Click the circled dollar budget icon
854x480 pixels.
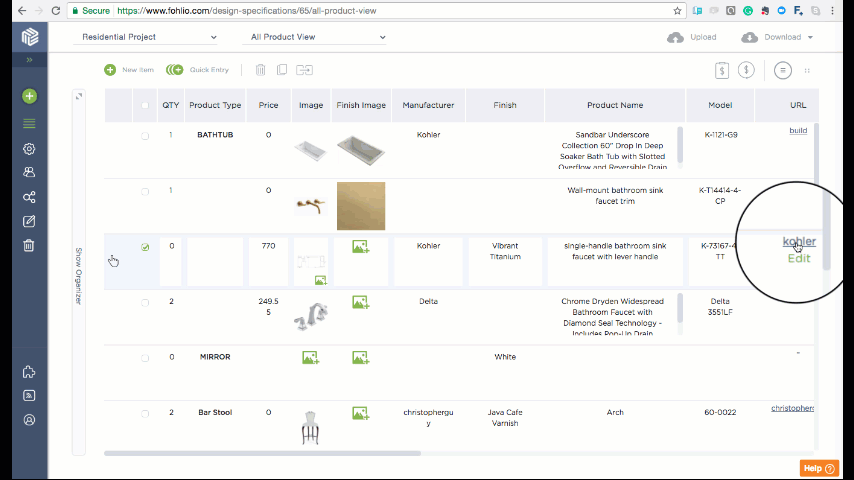(x=746, y=70)
